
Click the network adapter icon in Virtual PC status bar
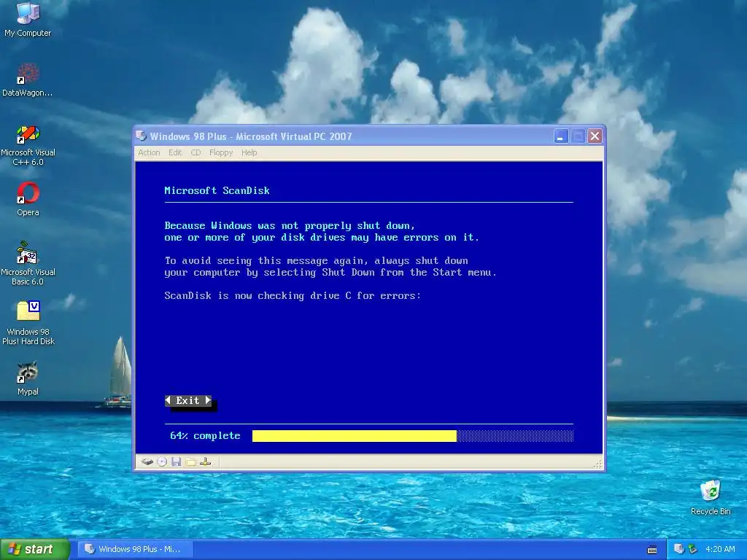click(x=205, y=462)
